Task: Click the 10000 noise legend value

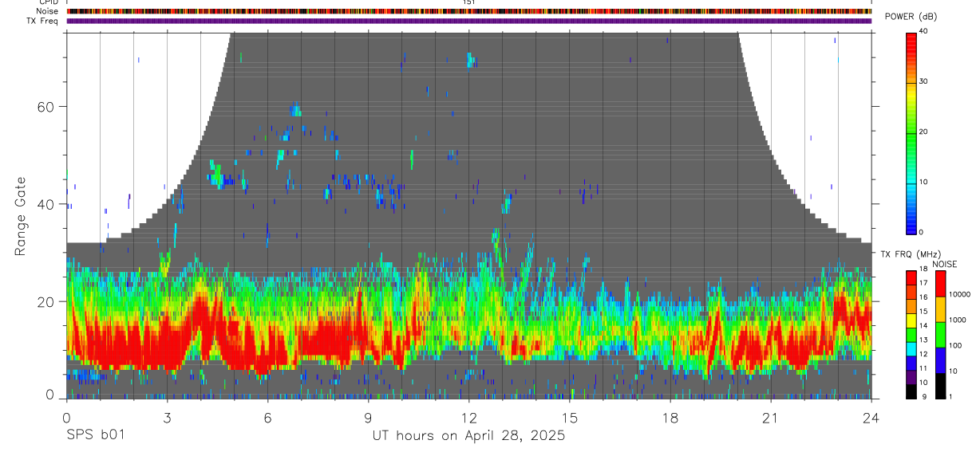Action: click(x=959, y=295)
